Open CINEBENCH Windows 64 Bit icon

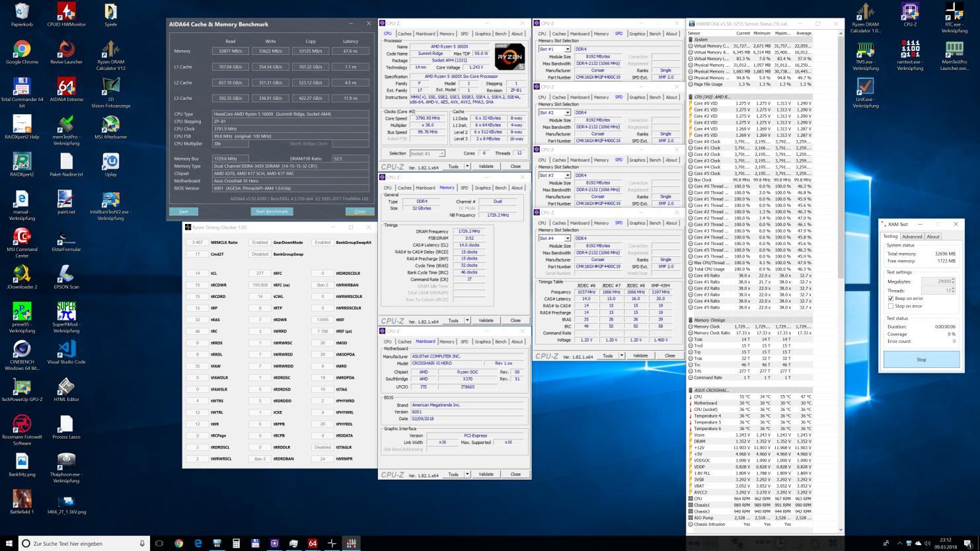[22, 355]
